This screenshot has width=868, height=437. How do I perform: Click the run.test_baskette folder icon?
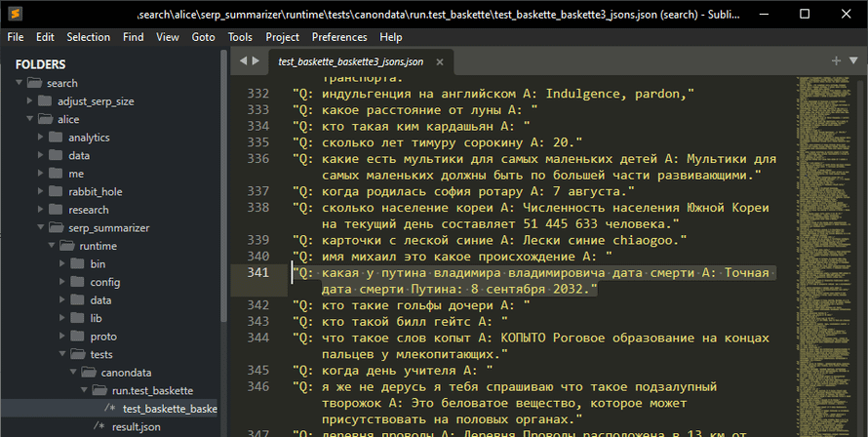(x=99, y=391)
